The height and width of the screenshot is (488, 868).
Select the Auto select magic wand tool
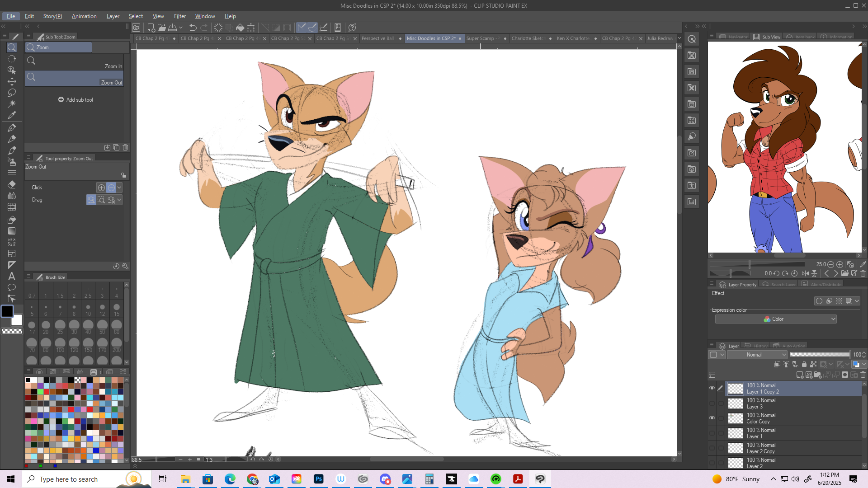click(12, 103)
